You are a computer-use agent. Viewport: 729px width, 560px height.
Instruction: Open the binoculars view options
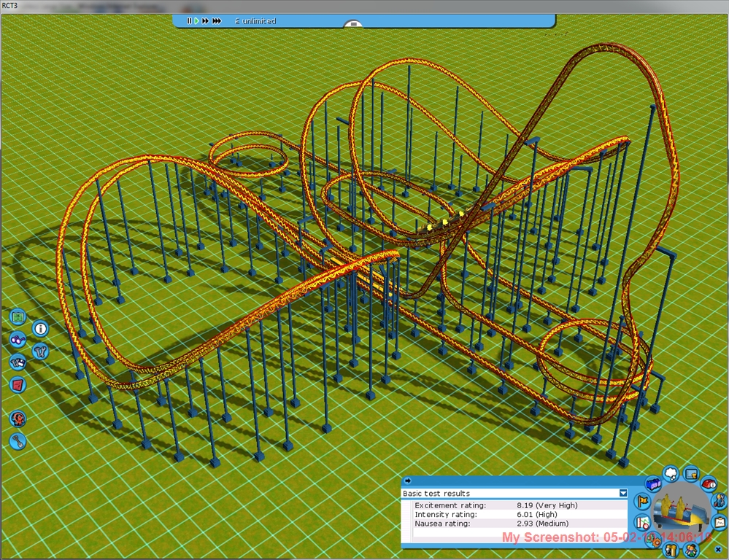point(18,339)
